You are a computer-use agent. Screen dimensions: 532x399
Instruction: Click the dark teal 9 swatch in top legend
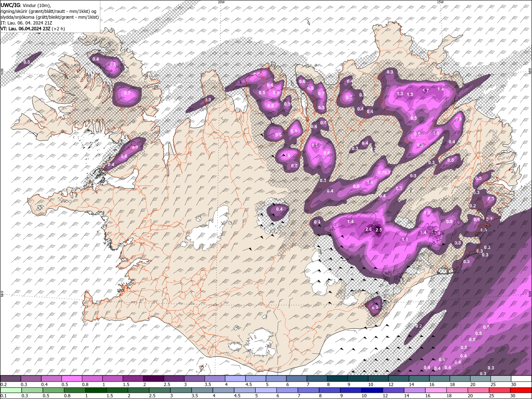coord(358,379)
